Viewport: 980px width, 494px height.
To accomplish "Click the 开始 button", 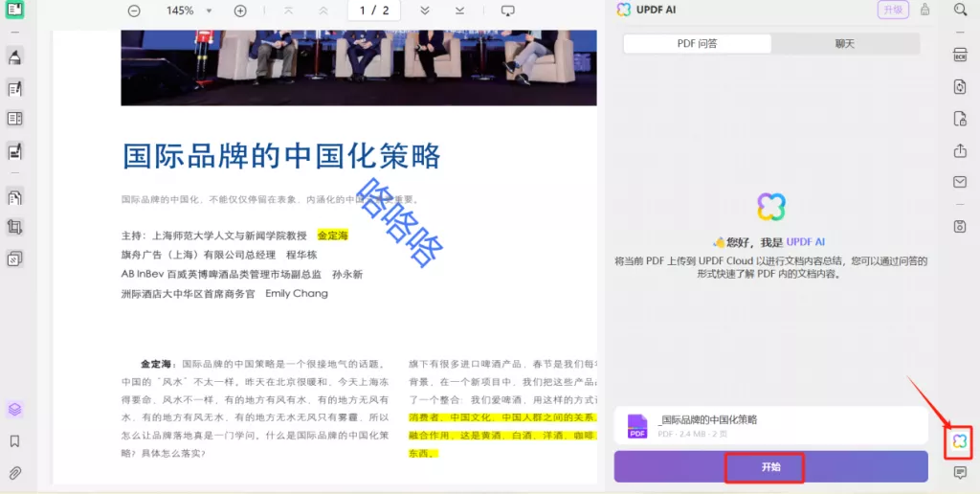I will coord(770,467).
